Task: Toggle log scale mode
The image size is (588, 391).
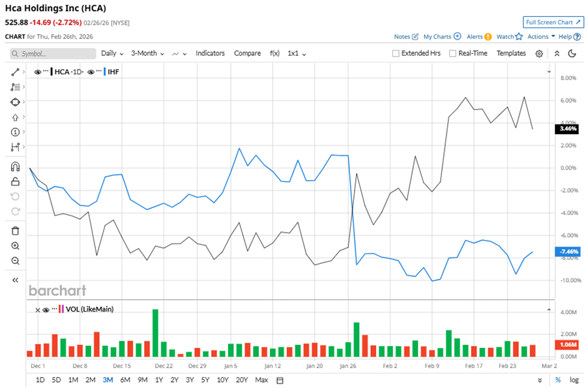Action: pyautogui.click(x=574, y=380)
